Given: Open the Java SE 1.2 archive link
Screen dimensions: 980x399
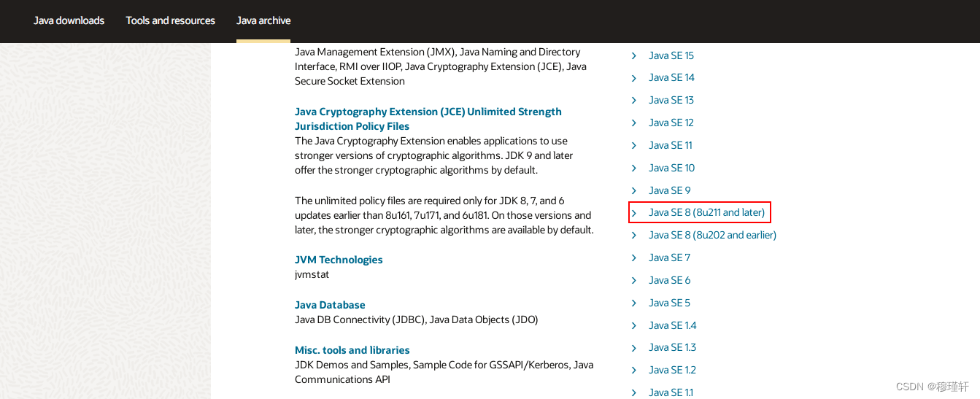Looking at the screenshot, I should click(673, 370).
